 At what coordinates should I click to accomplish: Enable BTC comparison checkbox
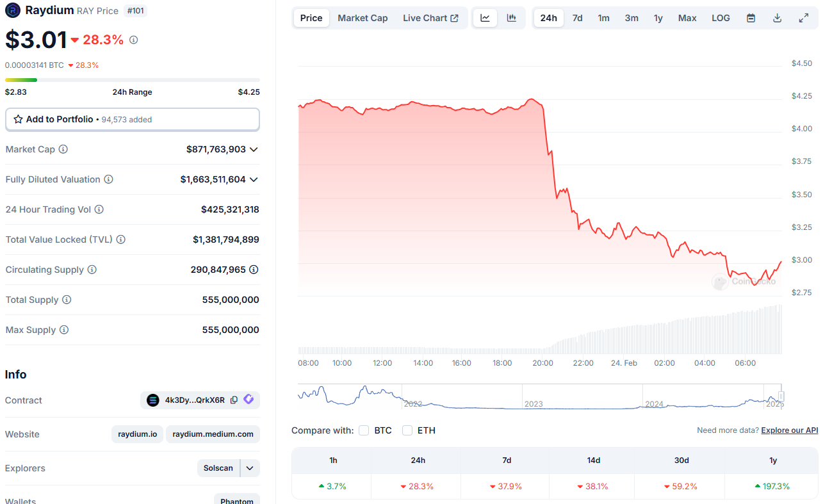364,430
